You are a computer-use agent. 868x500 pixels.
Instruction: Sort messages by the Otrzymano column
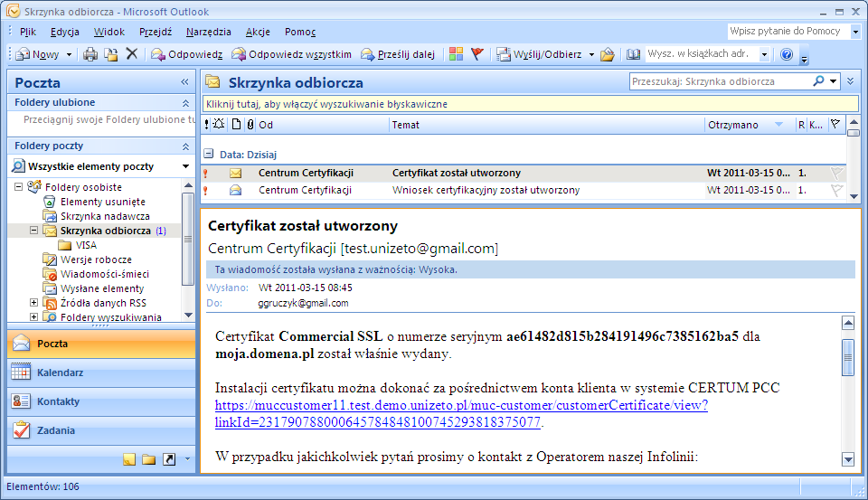[750, 125]
